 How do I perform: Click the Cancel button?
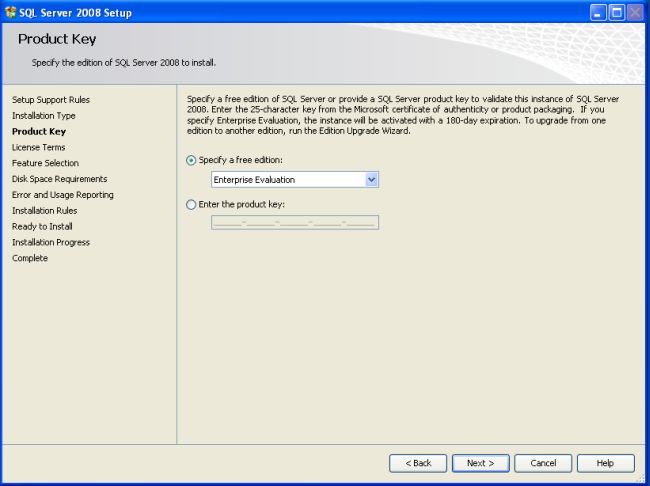tap(543, 463)
